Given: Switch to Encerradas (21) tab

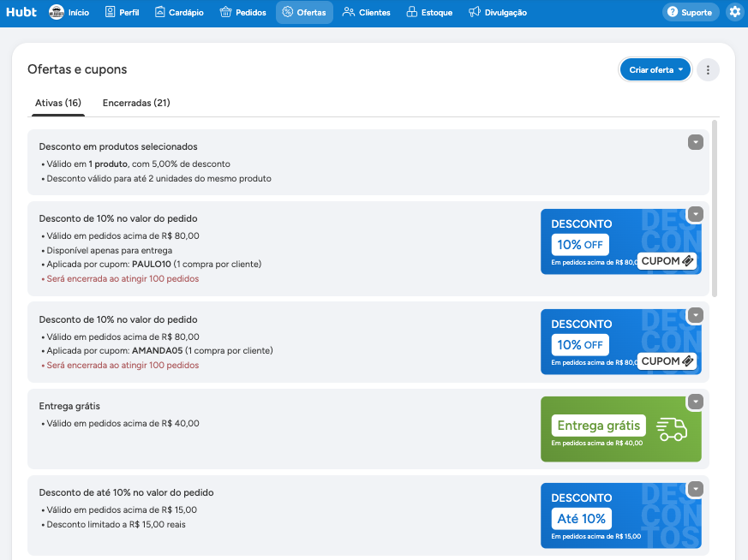Looking at the screenshot, I should pos(136,103).
